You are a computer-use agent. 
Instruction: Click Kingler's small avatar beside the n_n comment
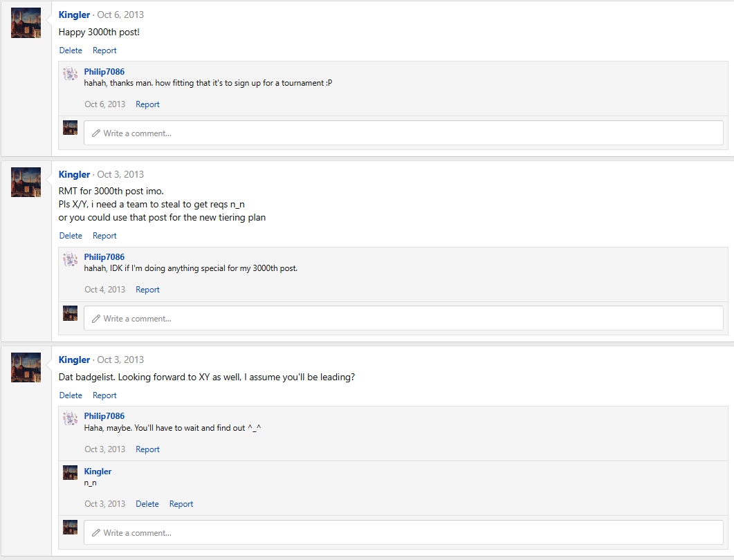coord(70,473)
